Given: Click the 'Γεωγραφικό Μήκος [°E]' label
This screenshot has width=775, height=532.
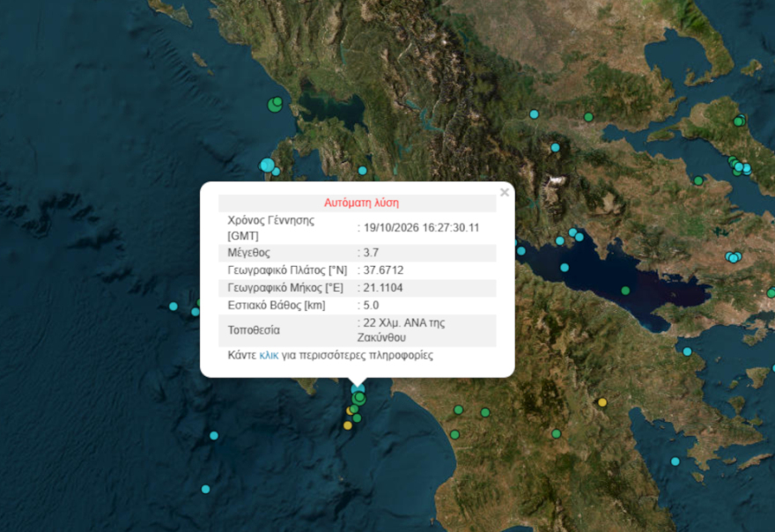Looking at the screenshot, I should coord(285,288).
